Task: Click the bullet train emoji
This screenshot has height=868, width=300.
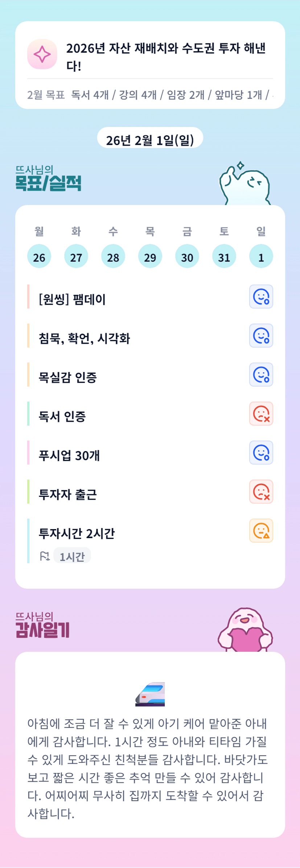Action: [x=150, y=694]
